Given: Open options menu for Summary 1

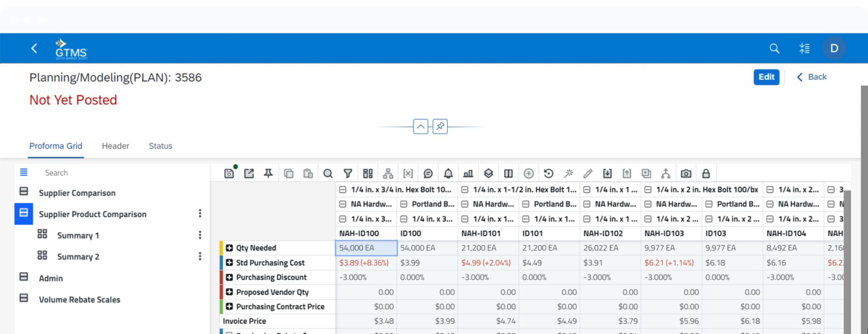Looking at the screenshot, I should point(200,235).
